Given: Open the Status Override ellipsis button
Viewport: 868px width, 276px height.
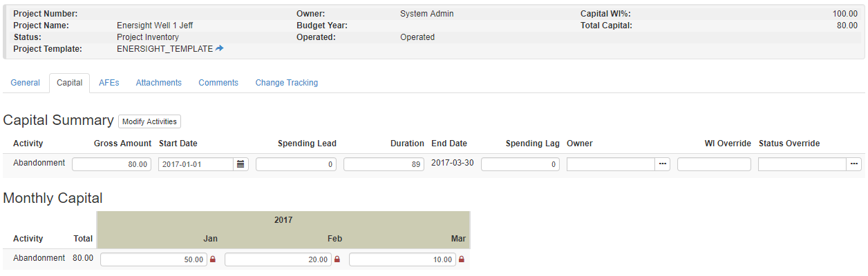Looking at the screenshot, I should [x=854, y=164].
